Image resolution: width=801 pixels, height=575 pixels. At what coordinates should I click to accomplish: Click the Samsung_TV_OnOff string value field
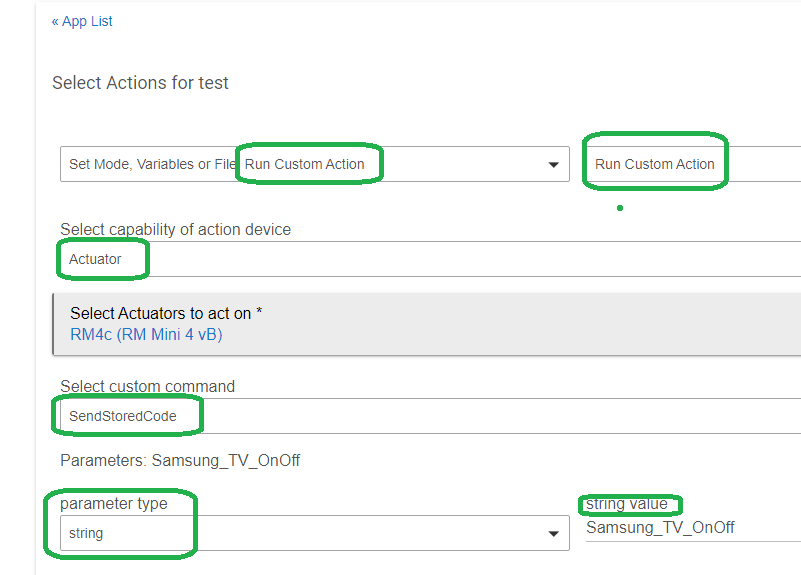(690, 527)
